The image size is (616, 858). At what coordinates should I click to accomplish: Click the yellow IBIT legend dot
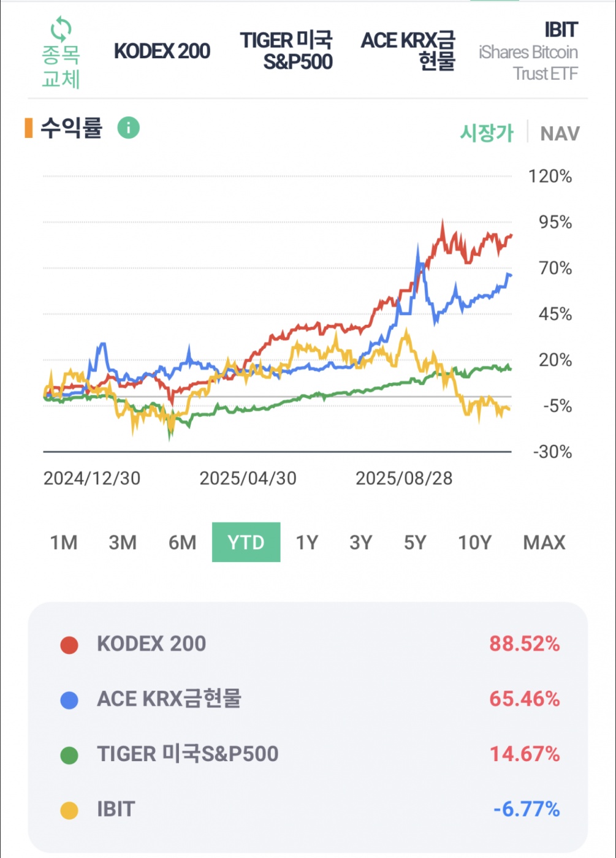[x=69, y=810]
